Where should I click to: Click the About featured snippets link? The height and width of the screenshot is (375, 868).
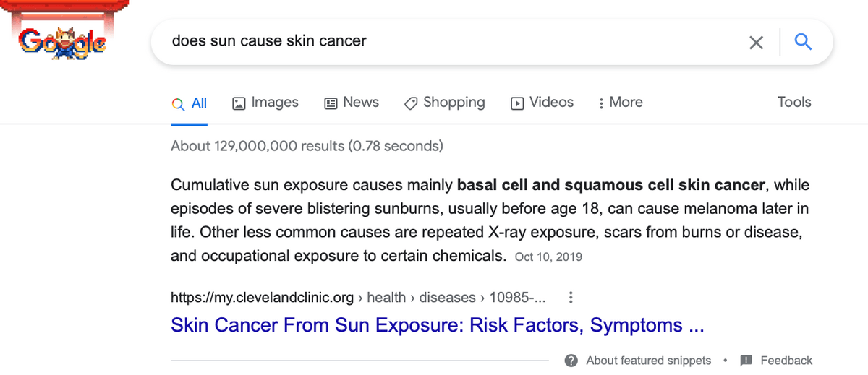coord(648,361)
